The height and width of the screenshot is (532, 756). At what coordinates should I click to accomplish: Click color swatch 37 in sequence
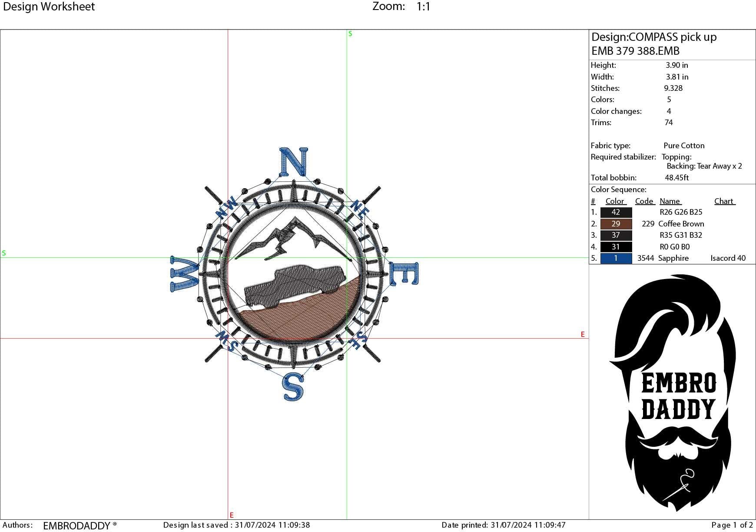[616, 235]
